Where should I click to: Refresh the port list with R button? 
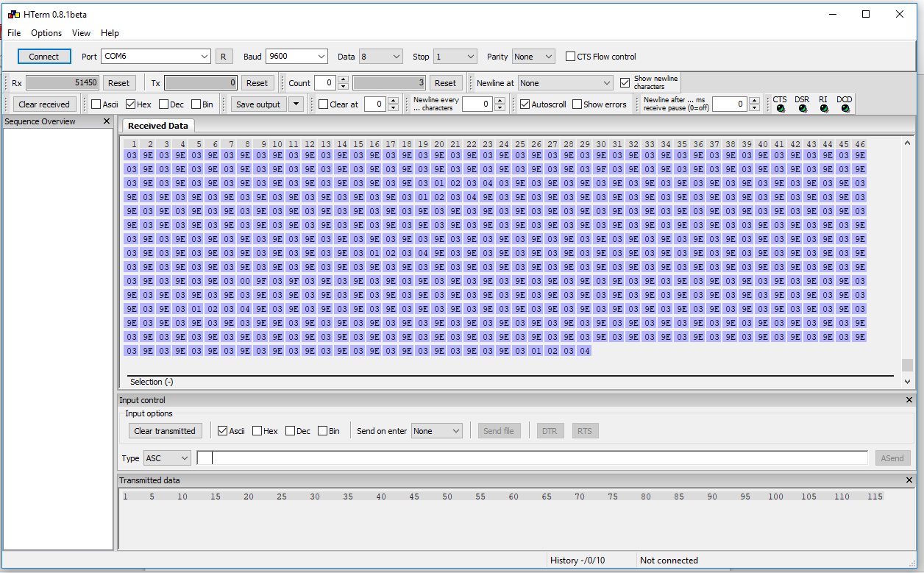[x=224, y=57]
